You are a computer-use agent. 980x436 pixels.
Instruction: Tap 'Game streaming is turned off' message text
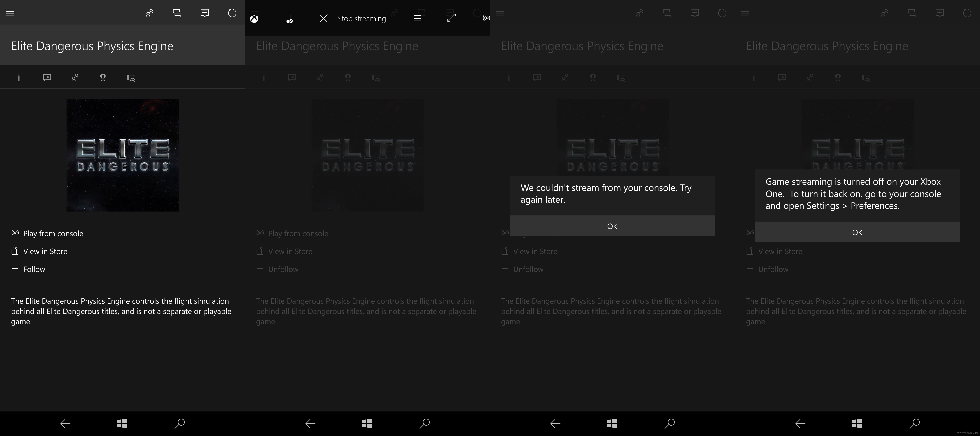pos(853,194)
